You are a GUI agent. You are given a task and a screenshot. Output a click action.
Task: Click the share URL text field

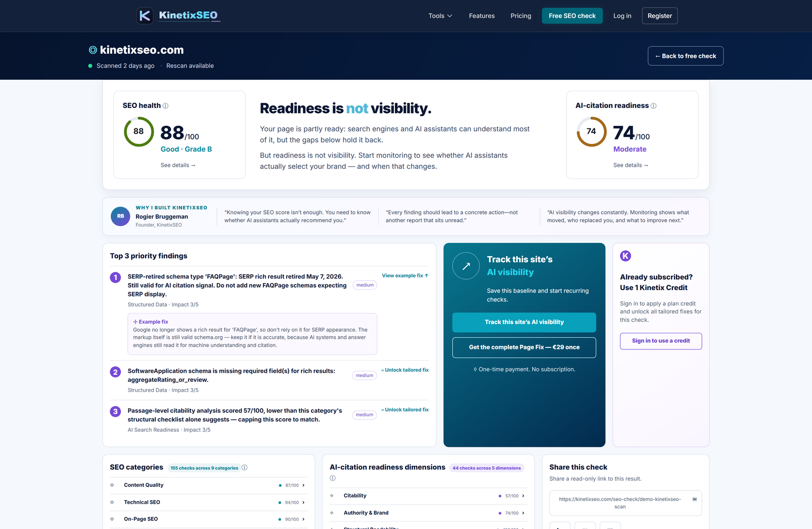click(x=625, y=503)
